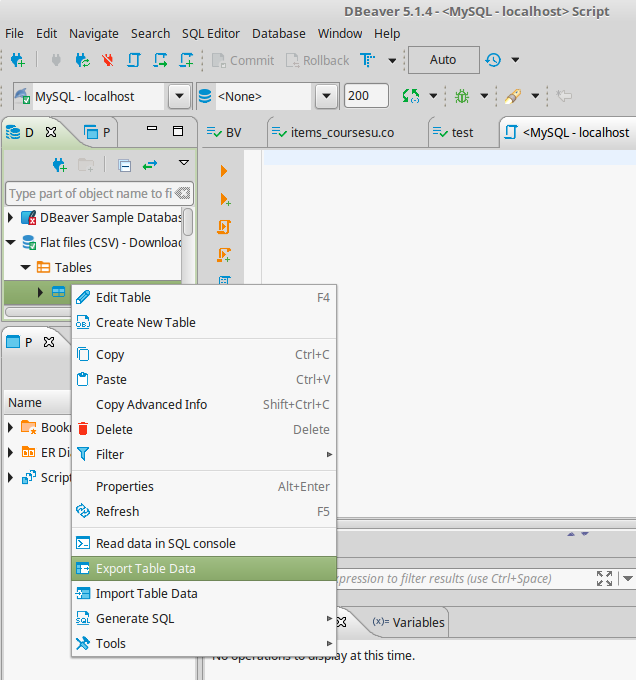Click the transaction mode icon beside Rollback
636x680 pixels.
tap(368, 60)
